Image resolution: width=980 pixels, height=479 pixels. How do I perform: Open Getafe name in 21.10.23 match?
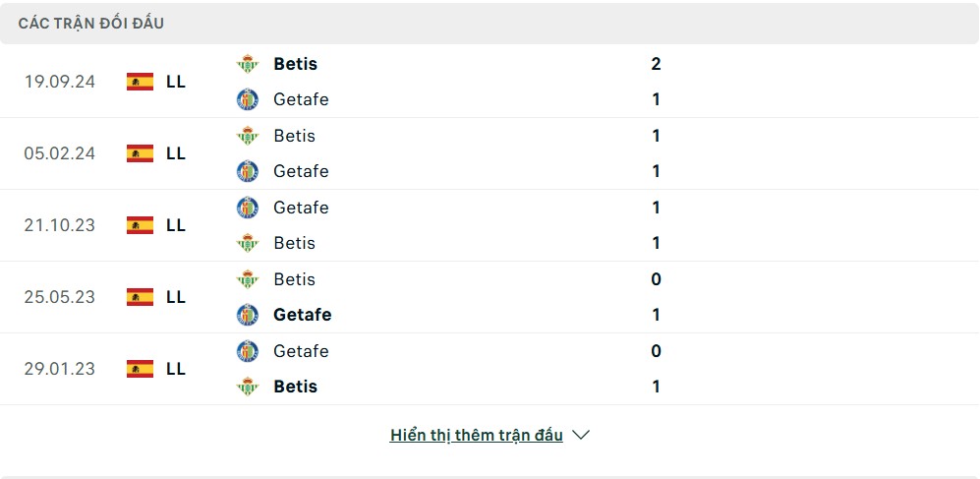point(301,208)
